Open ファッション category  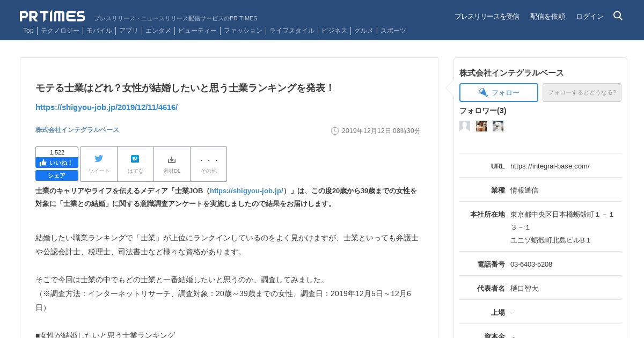point(243,31)
